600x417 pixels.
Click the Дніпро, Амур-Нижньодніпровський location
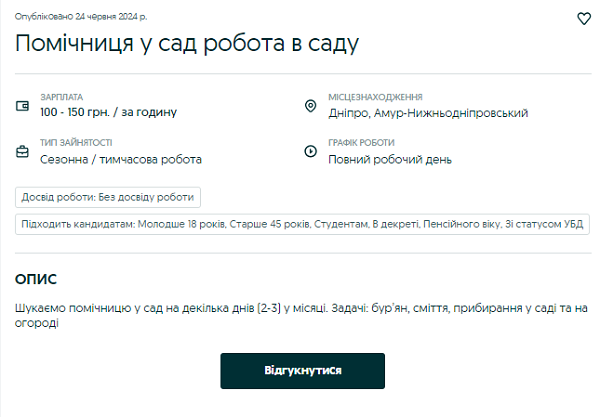click(428, 113)
